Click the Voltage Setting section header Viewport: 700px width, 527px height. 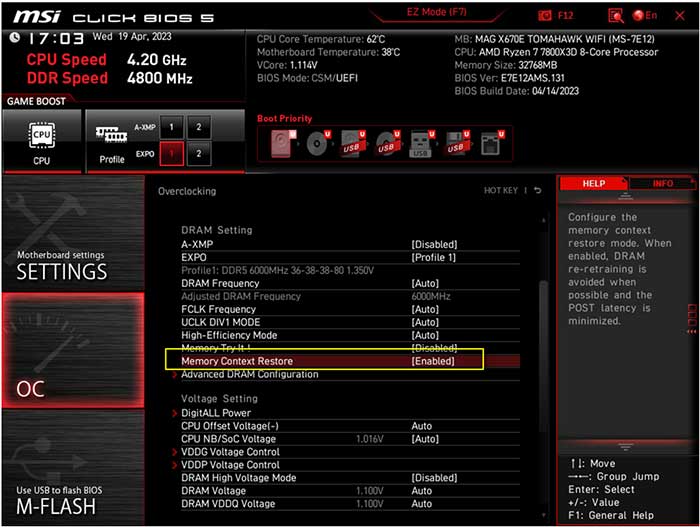click(x=219, y=399)
